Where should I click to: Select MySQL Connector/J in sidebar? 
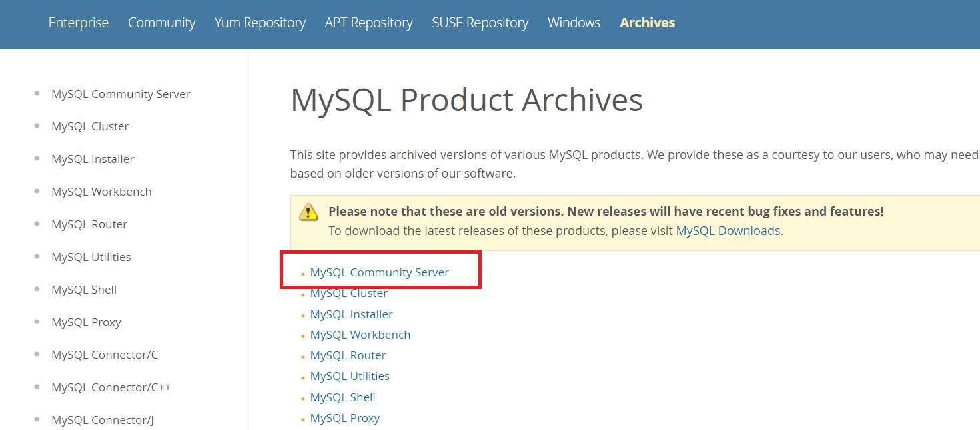click(103, 420)
